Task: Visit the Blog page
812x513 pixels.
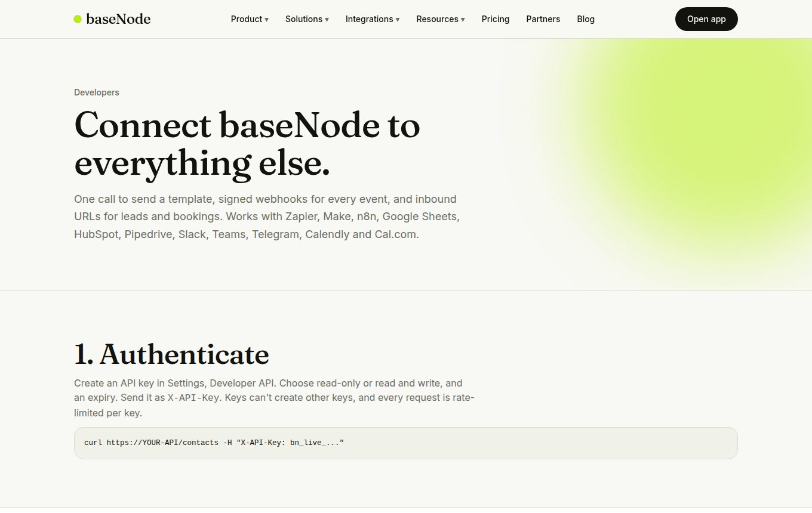Action: coord(586,19)
